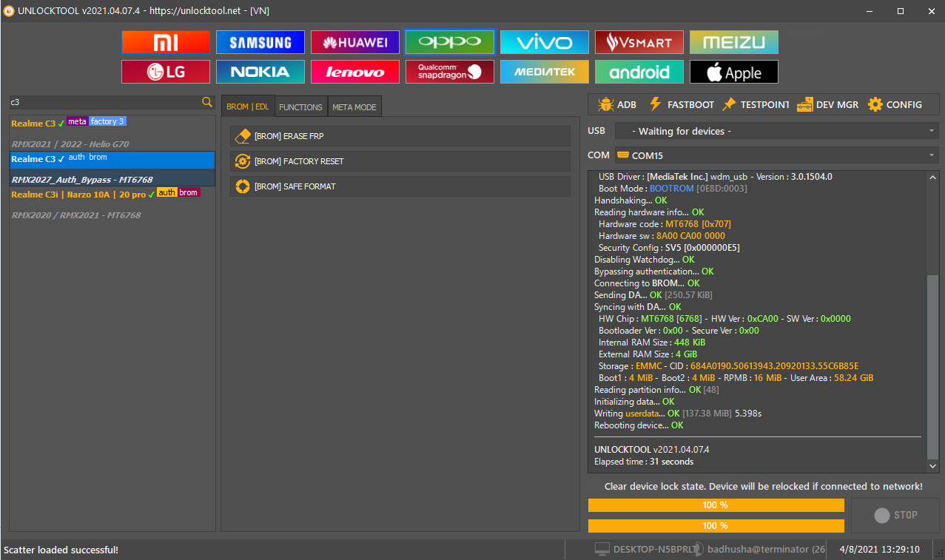The height and width of the screenshot is (560, 945).
Task: Click the 'Scatter loaded successful!' status message
Action: pos(61,550)
